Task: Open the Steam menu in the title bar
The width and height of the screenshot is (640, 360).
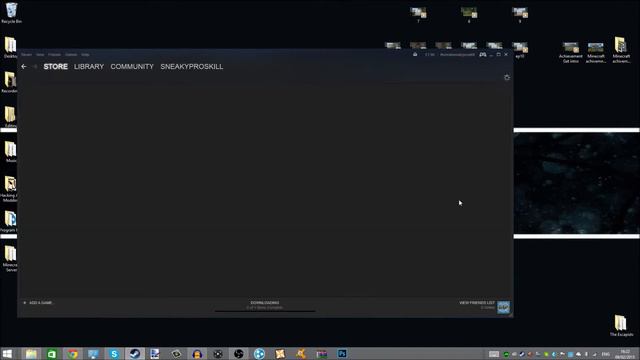Action: [x=27, y=54]
